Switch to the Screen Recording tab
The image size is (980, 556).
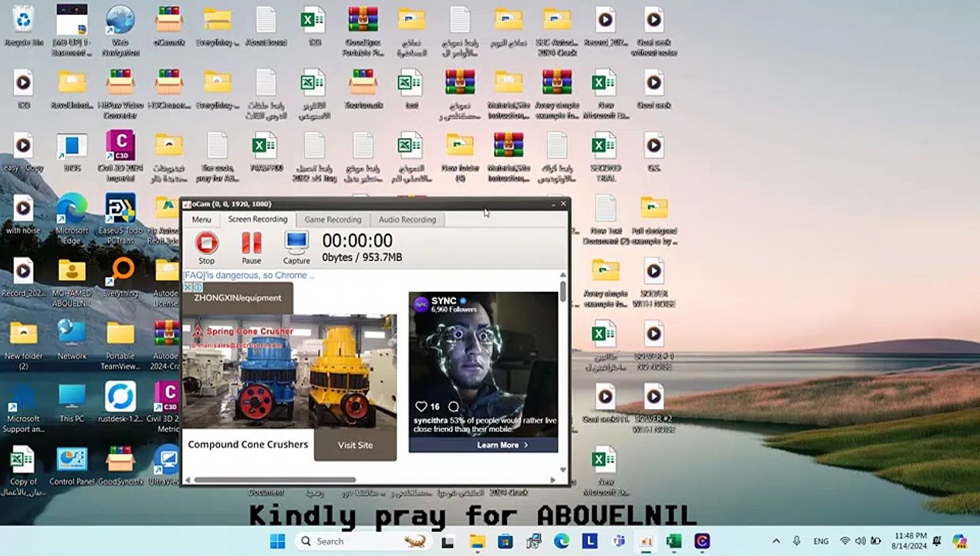258,219
